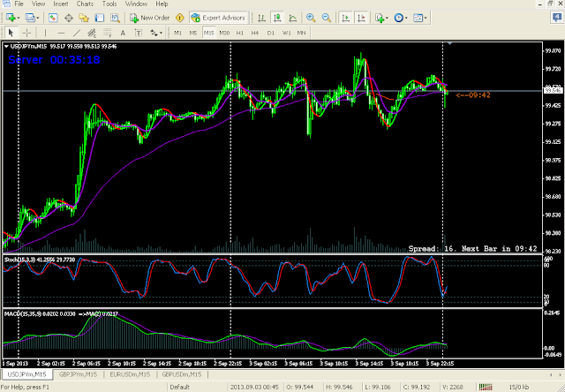The image size is (565, 392).
Task: Select the M15 timeframe button
Action: (208, 33)
